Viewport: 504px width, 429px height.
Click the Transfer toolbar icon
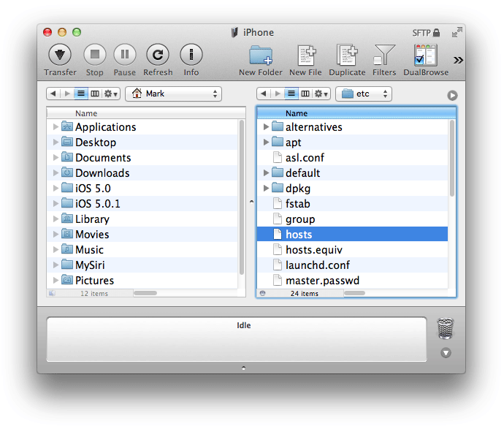coord(60,55)
